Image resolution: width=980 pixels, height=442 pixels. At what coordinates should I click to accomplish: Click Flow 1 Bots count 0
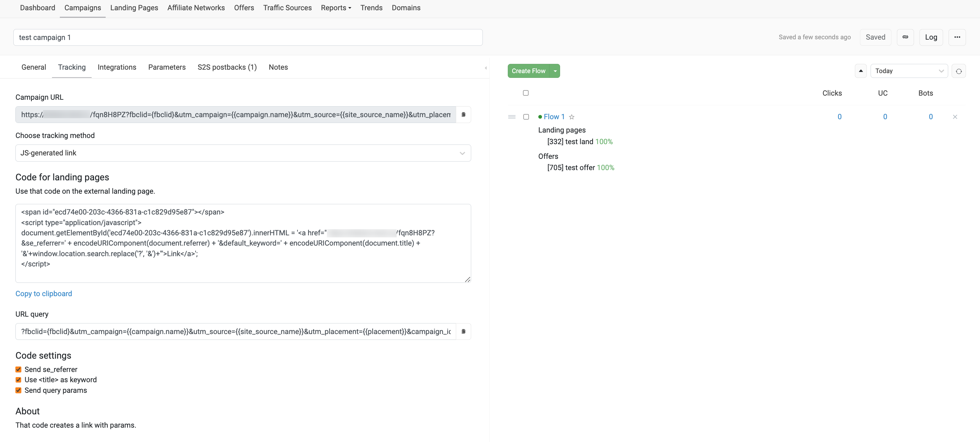tap(930, 117)
